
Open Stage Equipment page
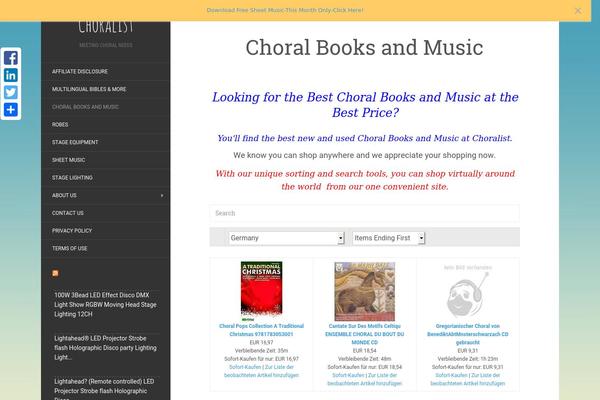(75, 142)
